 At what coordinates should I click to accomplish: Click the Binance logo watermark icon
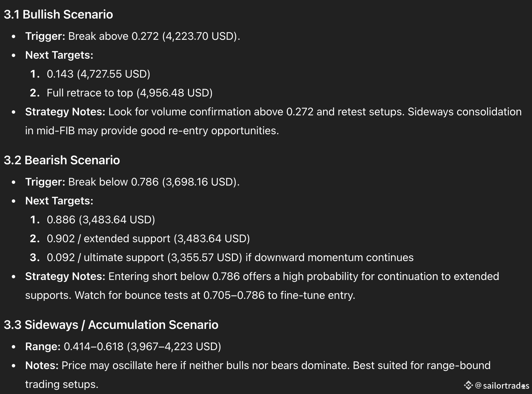point(468,385)
